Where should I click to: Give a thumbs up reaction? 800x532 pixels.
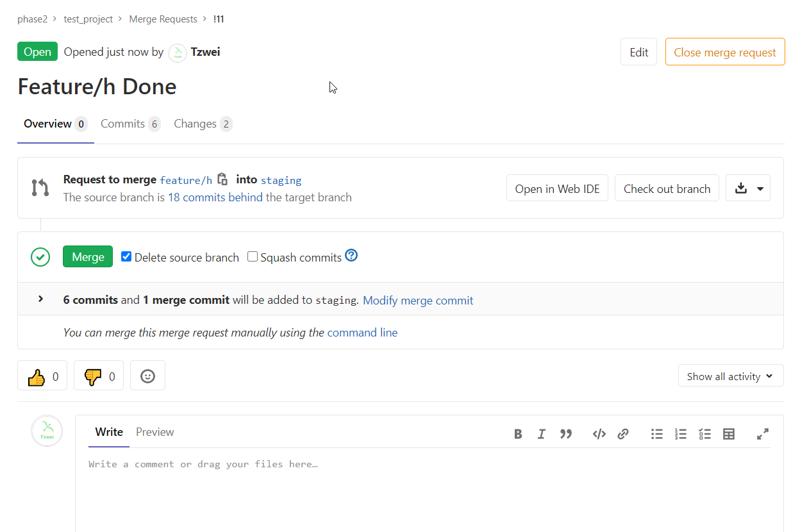(x=42, y=376)
